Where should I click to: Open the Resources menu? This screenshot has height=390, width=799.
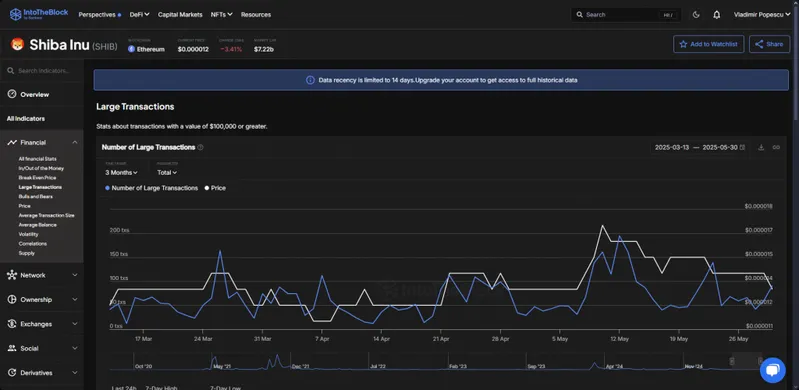[x=256, y=15]
